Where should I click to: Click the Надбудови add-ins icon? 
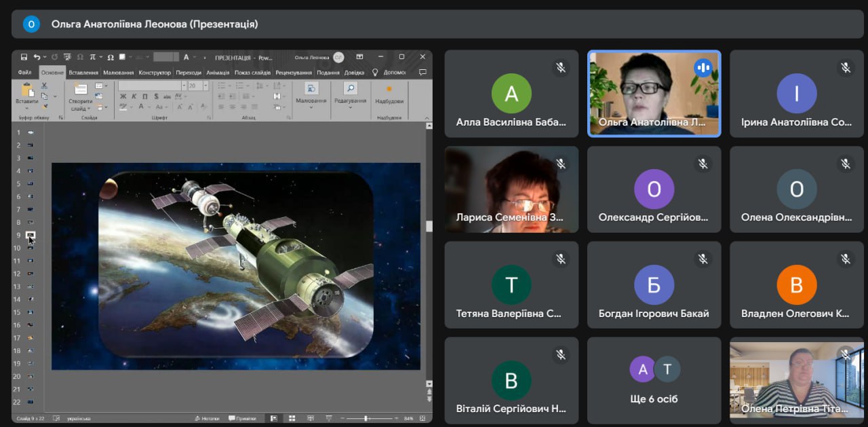[389, 89]
